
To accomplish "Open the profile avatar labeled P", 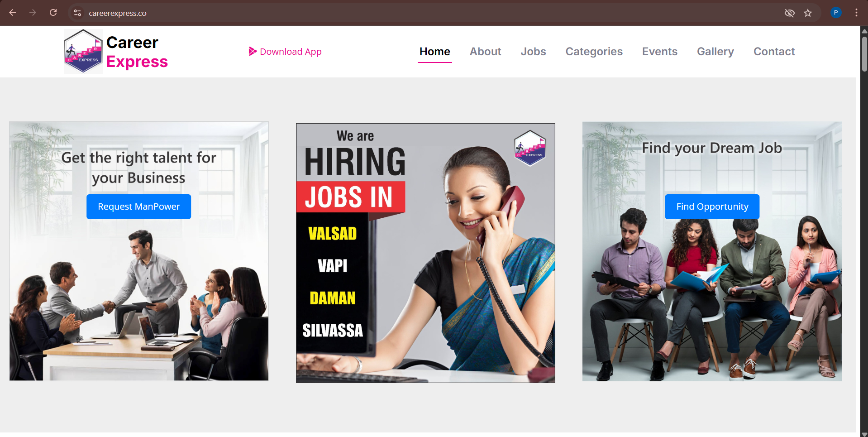I will [836, 13].
